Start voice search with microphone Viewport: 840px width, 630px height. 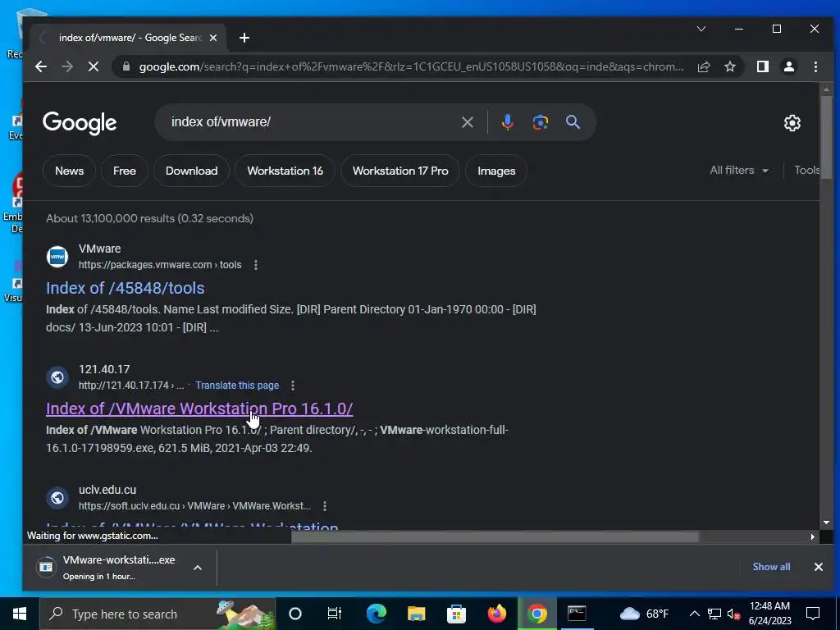[507, 122]
